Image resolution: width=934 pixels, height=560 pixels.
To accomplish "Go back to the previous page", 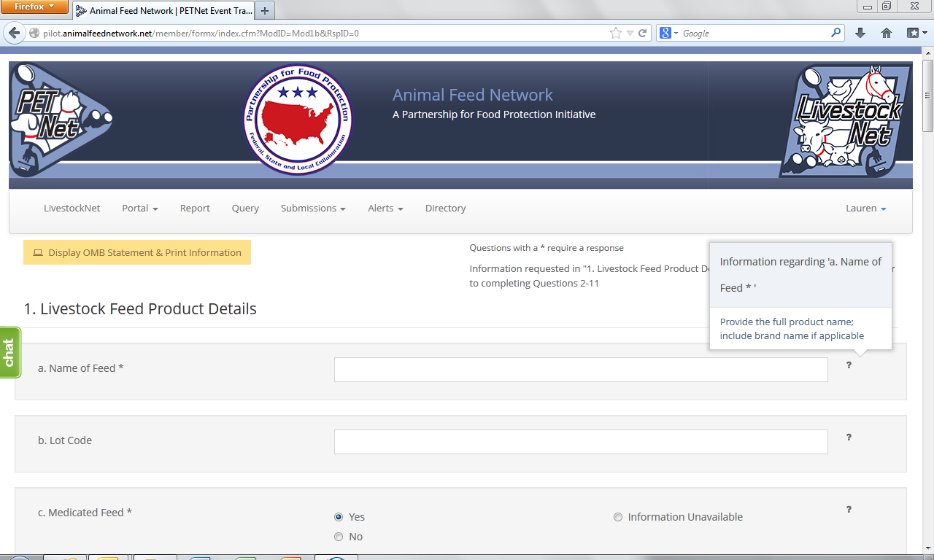I will pos(15,33).
